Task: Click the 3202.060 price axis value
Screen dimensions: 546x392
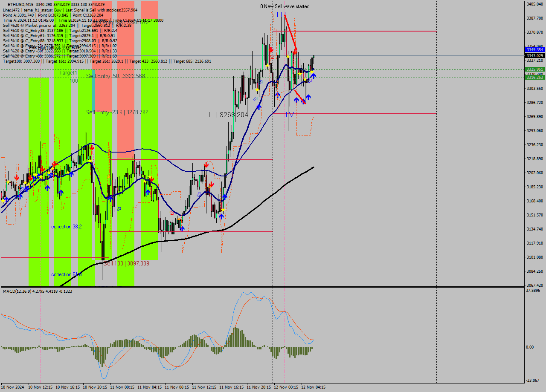Action: [x=534, y=173]
